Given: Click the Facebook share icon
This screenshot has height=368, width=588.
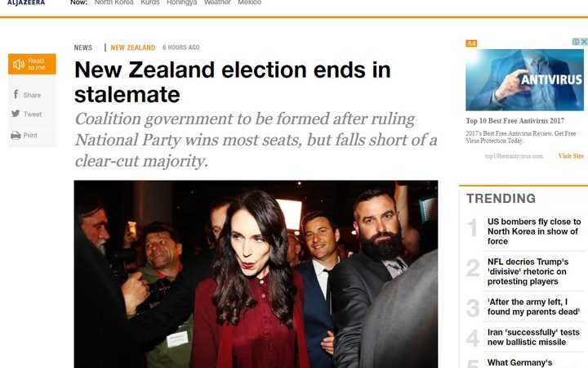Looking at the screenshot, I should tap(16, 94).
